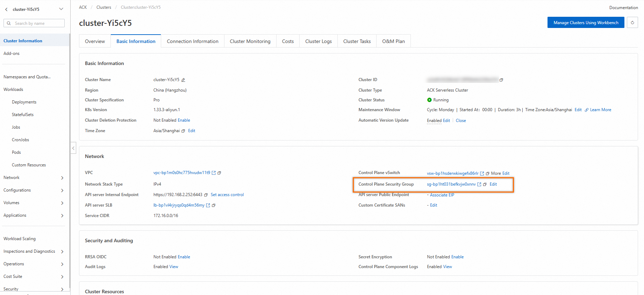Click the search magnifier icon in sidebar
This screenshot has height=295, width=644.
click(x=9, y=23)
